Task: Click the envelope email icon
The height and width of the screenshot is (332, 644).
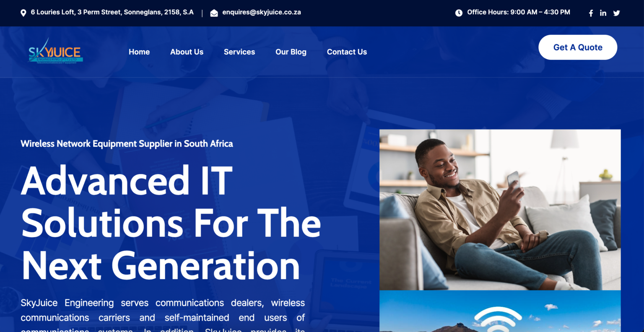Action: point(214,13)
